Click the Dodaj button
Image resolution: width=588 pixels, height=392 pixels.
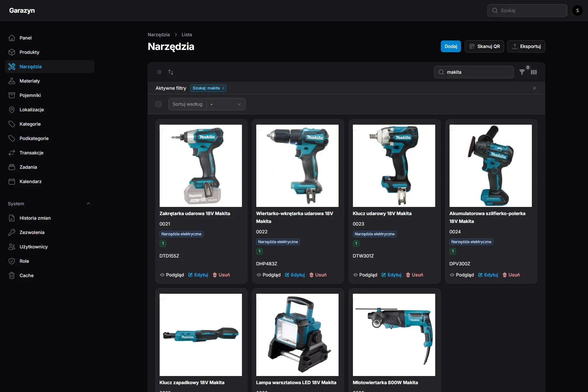[x=451, y=46]
